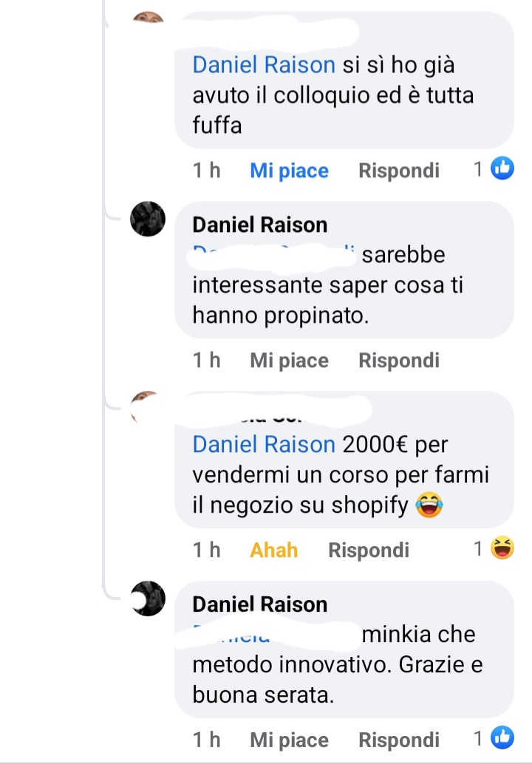
Task: Open Daniel Raison author name above 'minkia che'
Action: [259, 604]
